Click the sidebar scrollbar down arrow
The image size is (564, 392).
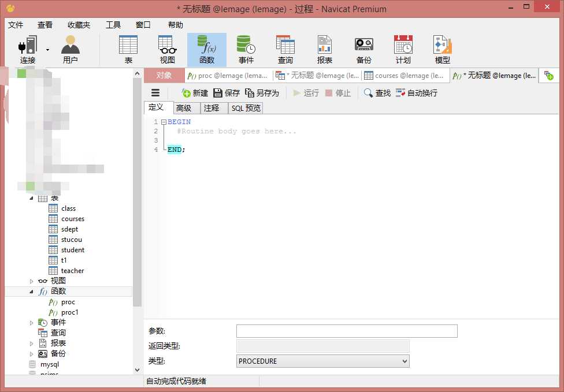[x=137, y=369]
